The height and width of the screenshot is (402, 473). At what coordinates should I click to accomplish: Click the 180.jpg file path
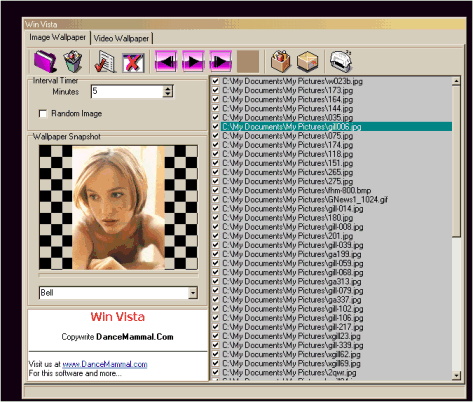pyautogui.click(x=288, y=217)
